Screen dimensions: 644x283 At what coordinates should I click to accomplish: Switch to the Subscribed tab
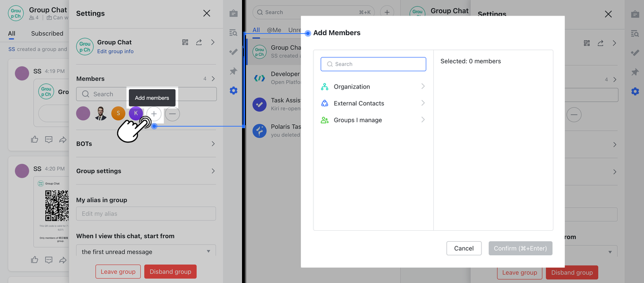click(x=47, y=34)
